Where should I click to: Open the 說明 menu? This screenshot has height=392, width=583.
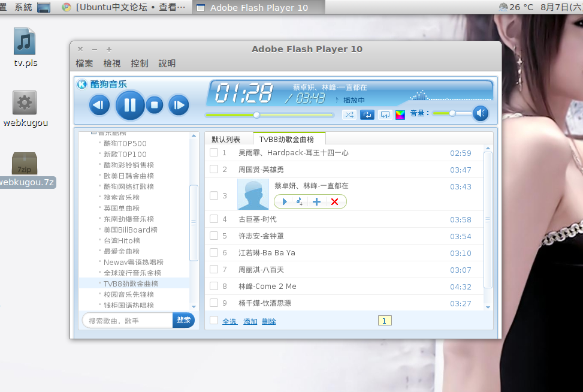coord(167,64)
